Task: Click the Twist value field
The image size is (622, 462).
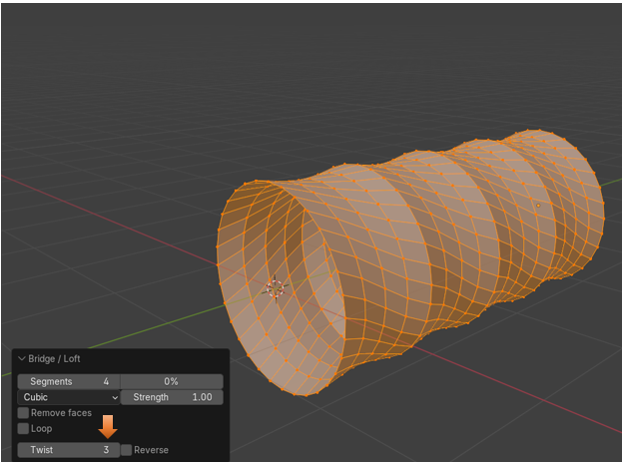Action: tap(68, 450)
